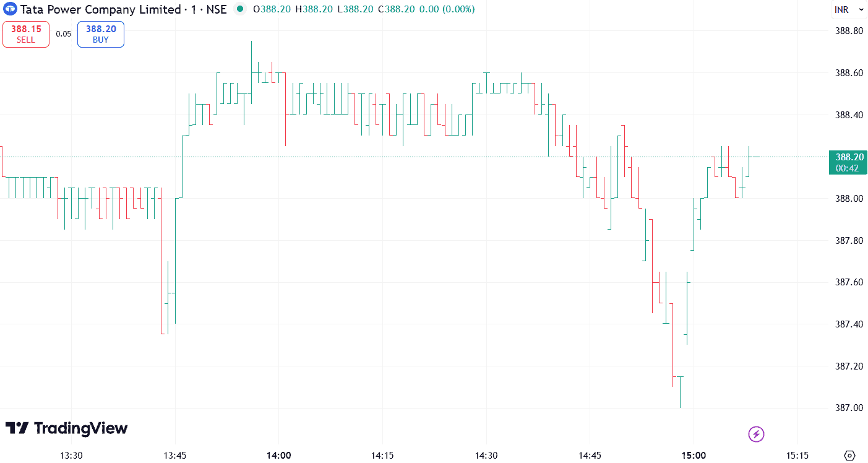Select the teal source dot in the legend
Viewport: 868px width, 463px height.
[239, 9]
